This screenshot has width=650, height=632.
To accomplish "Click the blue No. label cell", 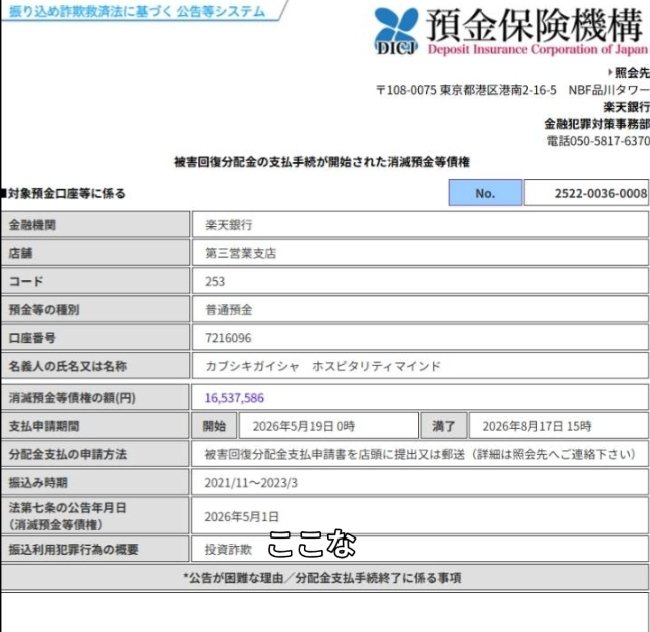I will (x=485, y=193).
